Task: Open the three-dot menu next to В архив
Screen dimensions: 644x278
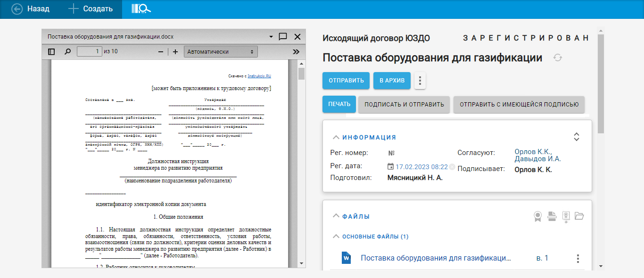Action: pyautogui.click(x=420, y=81)
